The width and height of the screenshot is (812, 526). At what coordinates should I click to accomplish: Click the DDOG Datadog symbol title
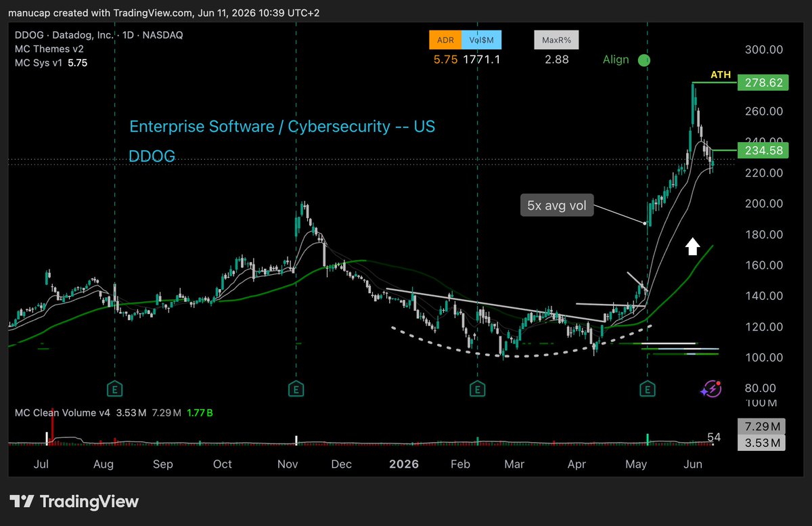coord(99,35)
